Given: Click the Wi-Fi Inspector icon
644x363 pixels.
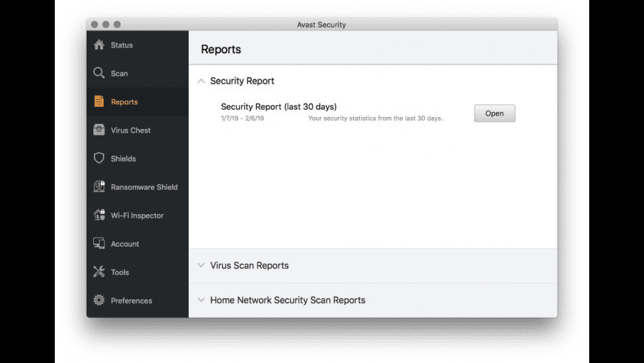Looking at the screenshot, I should (x=99, y=215).
